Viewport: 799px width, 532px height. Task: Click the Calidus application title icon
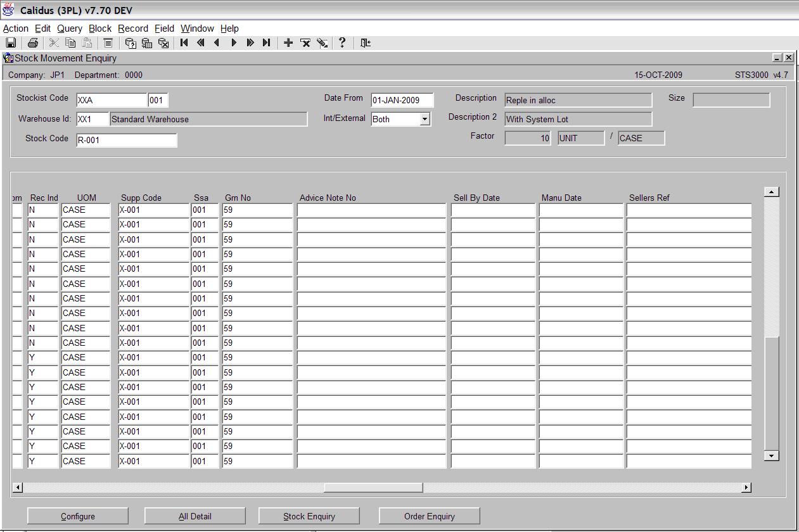[x=8, y=10]
